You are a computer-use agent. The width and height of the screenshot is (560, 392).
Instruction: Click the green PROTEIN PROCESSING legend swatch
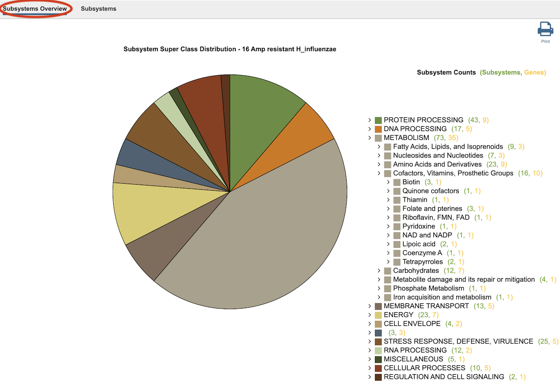(378, 120)
